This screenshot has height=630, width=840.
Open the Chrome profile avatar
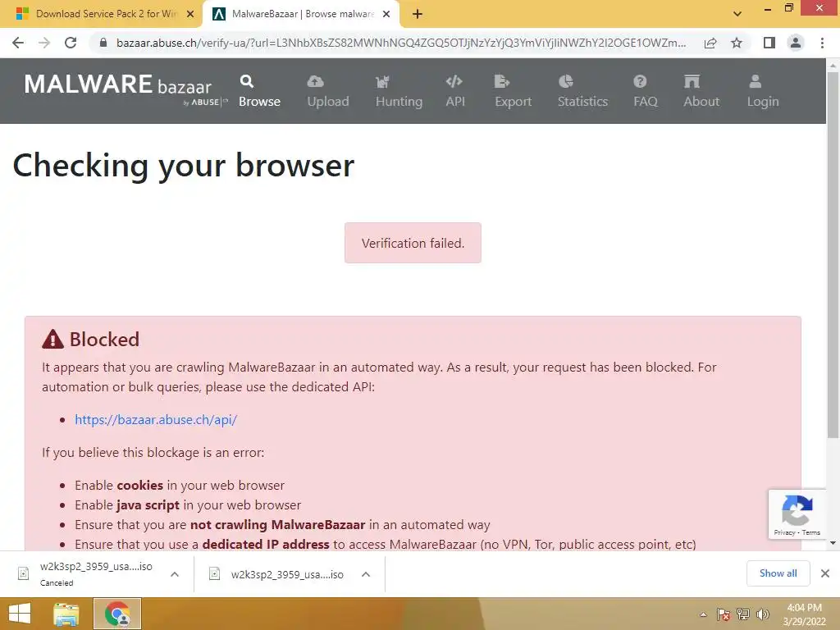pyautogui.click(x=796, y=43)
